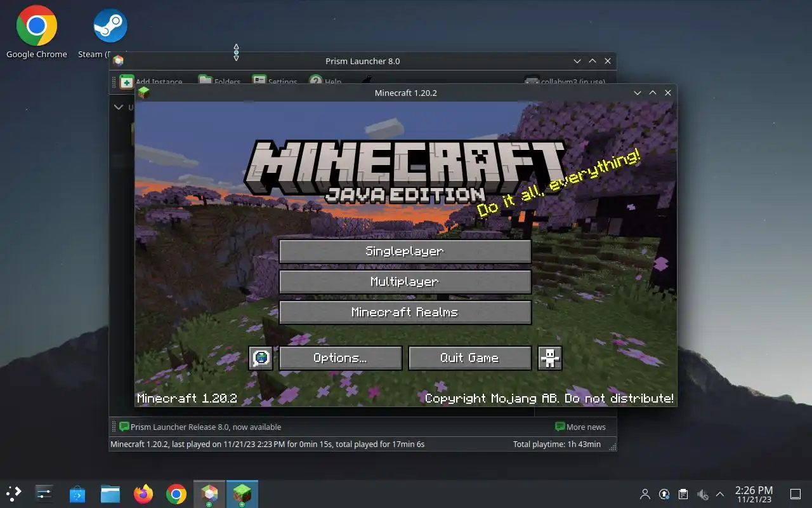Collapse the instance group chevron in Prism
Image resolution: width=812 pixels, height=508 pixels.
pos(118,107)
